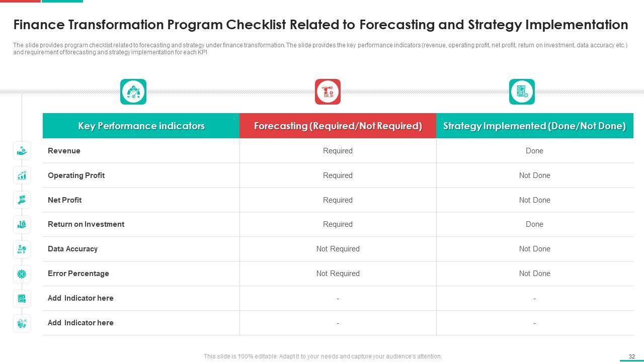Click the Return on Investment label
The image size is (644, 362).
[x=86, y=224]
